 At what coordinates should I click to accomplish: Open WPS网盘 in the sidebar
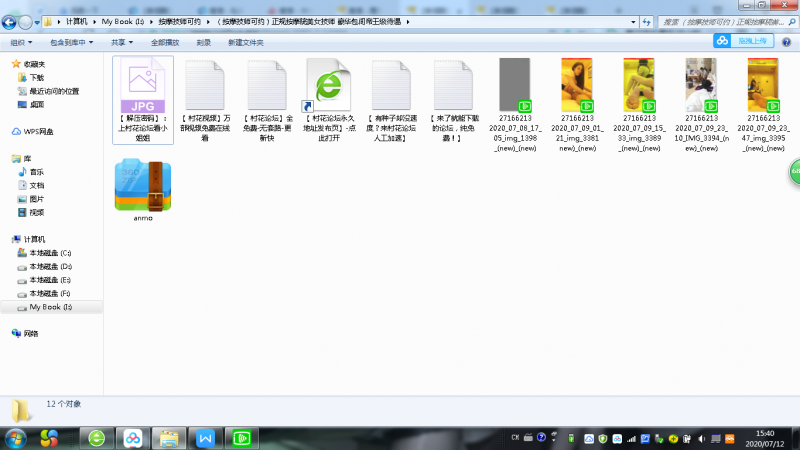coord(38,131)
